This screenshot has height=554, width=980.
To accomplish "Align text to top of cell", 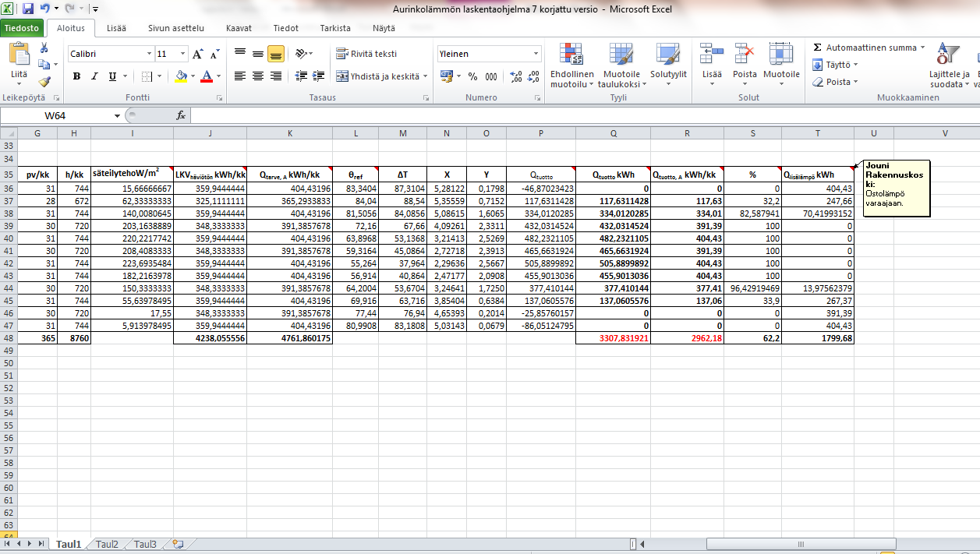I will coord(240,54).
